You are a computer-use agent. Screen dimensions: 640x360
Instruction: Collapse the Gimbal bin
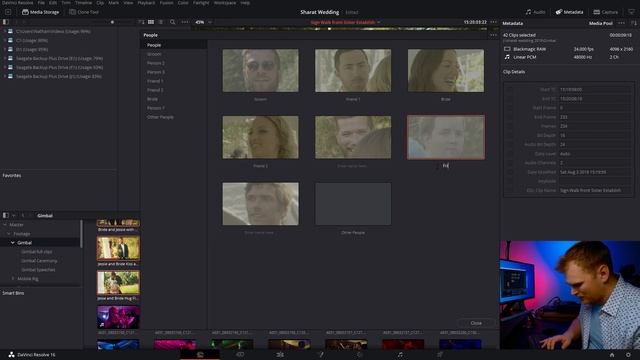13,242
